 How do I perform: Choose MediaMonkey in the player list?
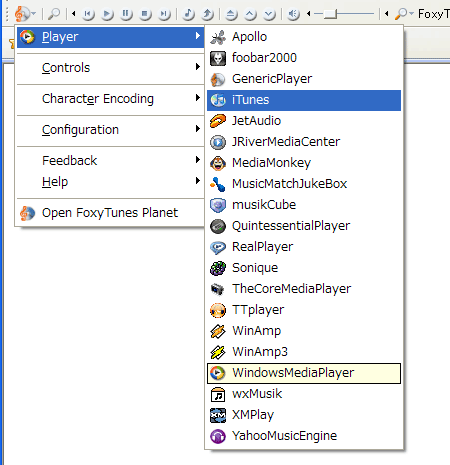coord(304,163)
